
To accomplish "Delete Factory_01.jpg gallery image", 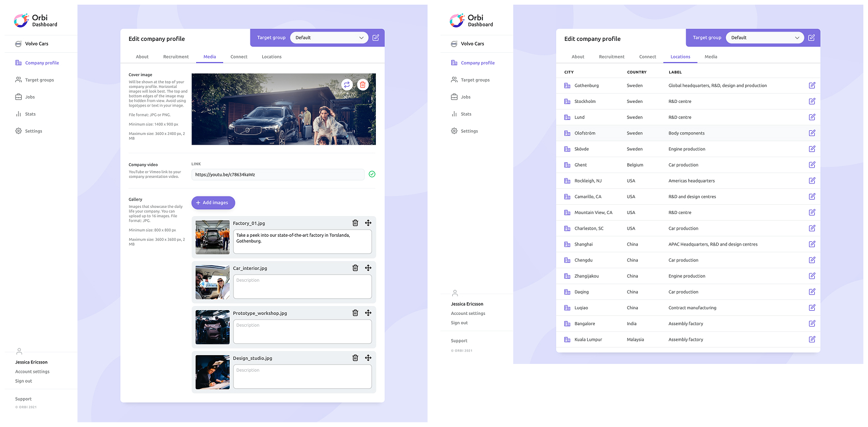I will tap(355, 223).
